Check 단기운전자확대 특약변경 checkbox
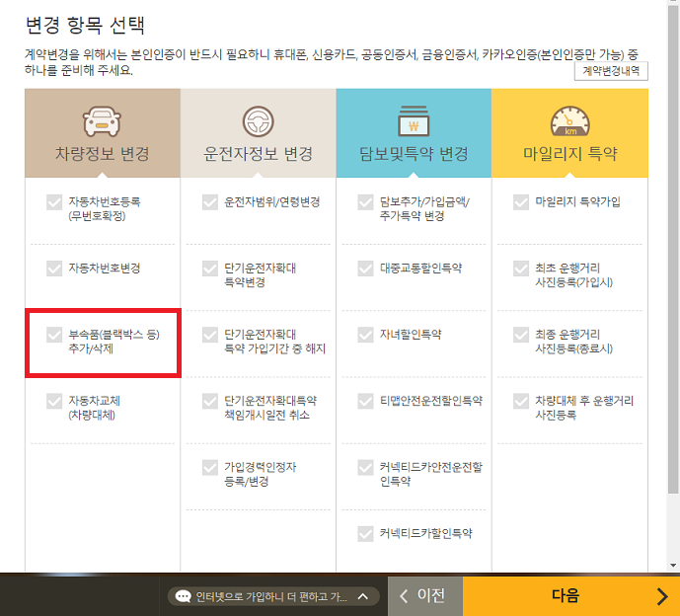This screenshot has width=680, height=616. (210, 269)
